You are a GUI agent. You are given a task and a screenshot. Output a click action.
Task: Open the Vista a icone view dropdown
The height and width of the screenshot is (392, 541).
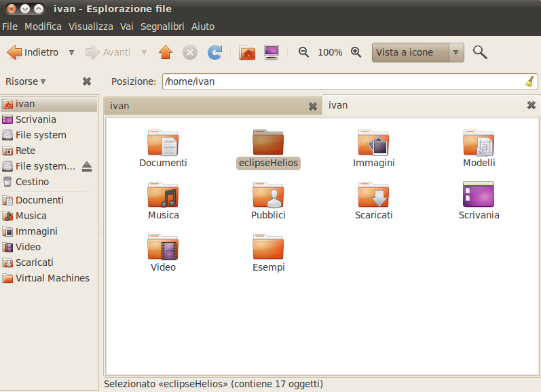pyautogui.click(x=418, y=52)
